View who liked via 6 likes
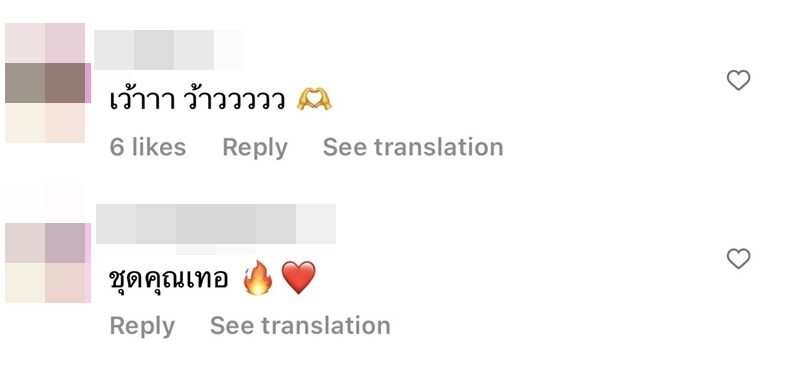The height and width of the screenshot is (370, 800). pos(147,147)
